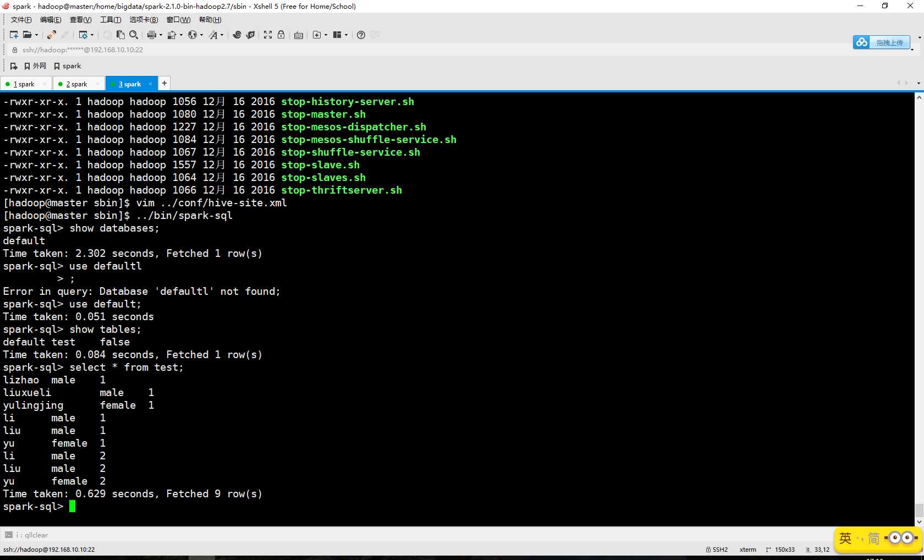Open the 文件(F) menu
This screenshot has width=924, height=560.
pyautogui.click(x=21, y=20)
